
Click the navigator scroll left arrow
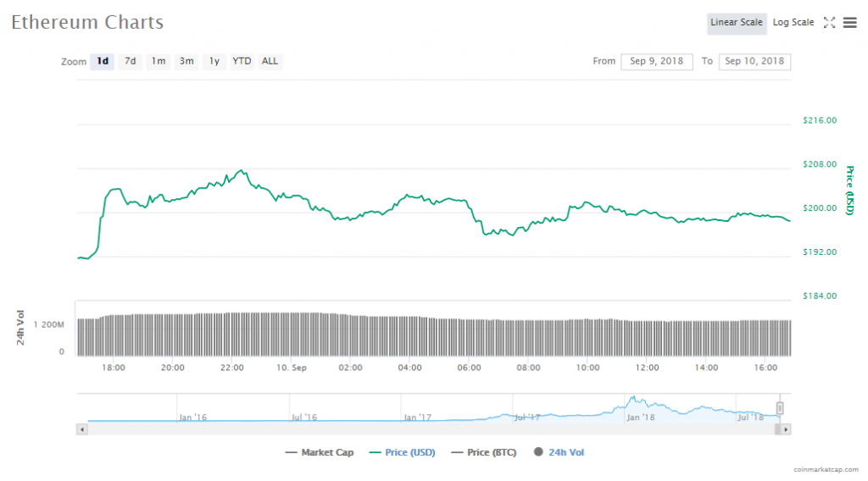tap(82, 429)
